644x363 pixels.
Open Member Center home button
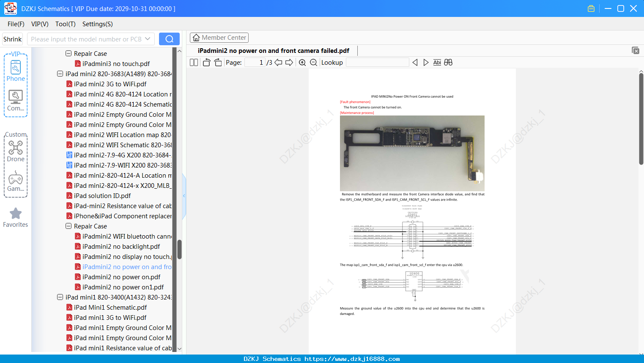tap(219, 38)
